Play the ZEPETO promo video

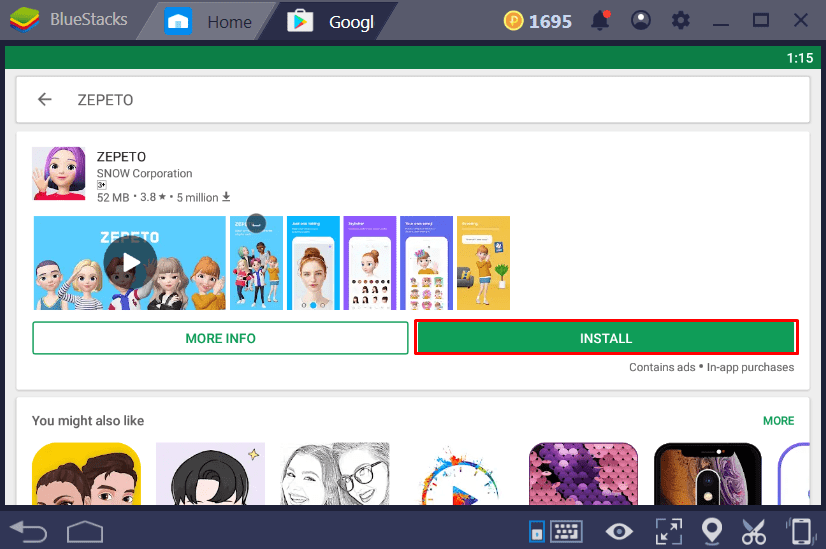click(x=129, y=262)
